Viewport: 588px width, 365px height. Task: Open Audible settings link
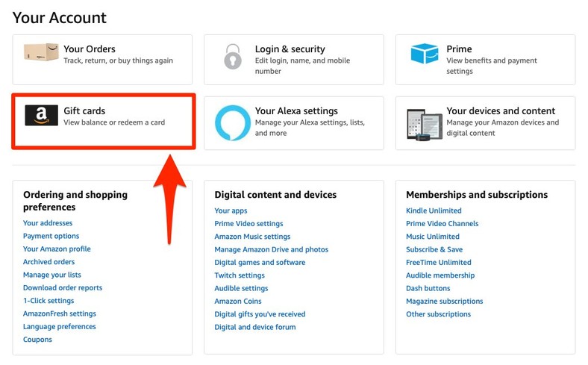241,288
